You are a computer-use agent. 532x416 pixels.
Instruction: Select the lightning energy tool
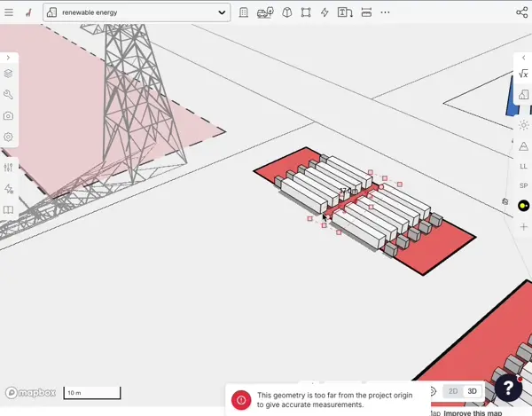click(325, 12)
